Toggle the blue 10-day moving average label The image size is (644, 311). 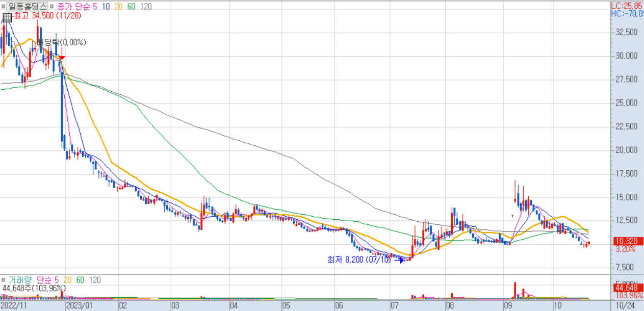(106, 7)
